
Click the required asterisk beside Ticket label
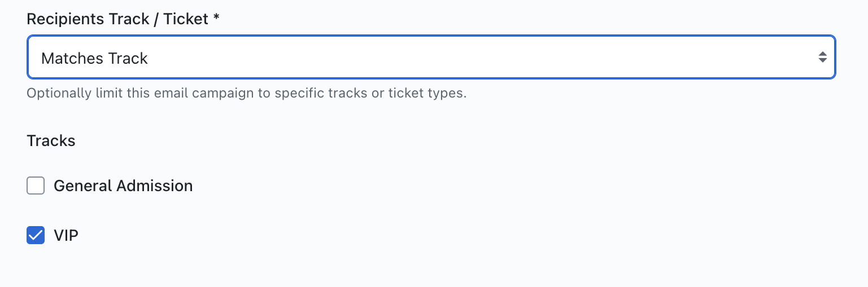pos(216,17)
